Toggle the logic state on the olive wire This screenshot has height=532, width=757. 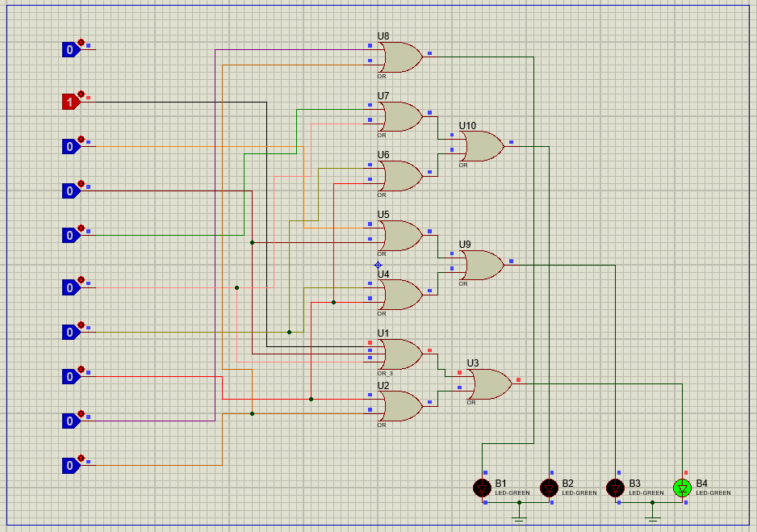(70, 332)
